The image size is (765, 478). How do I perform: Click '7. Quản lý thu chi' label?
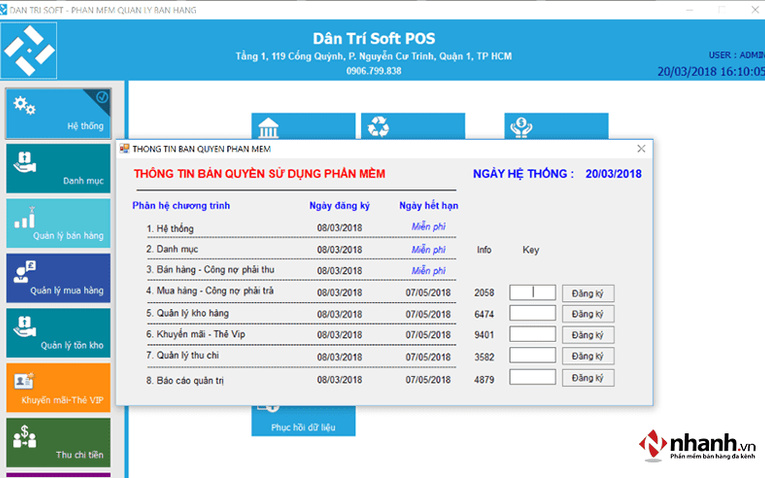[x=182, y=356]
